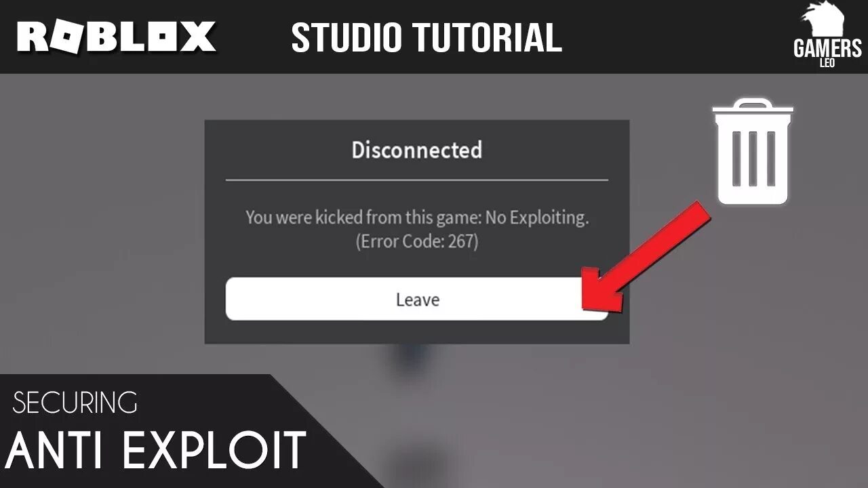Click the Disconnected dialog title
The height and width of the screenshot is (488, 868).
point(416,150)
